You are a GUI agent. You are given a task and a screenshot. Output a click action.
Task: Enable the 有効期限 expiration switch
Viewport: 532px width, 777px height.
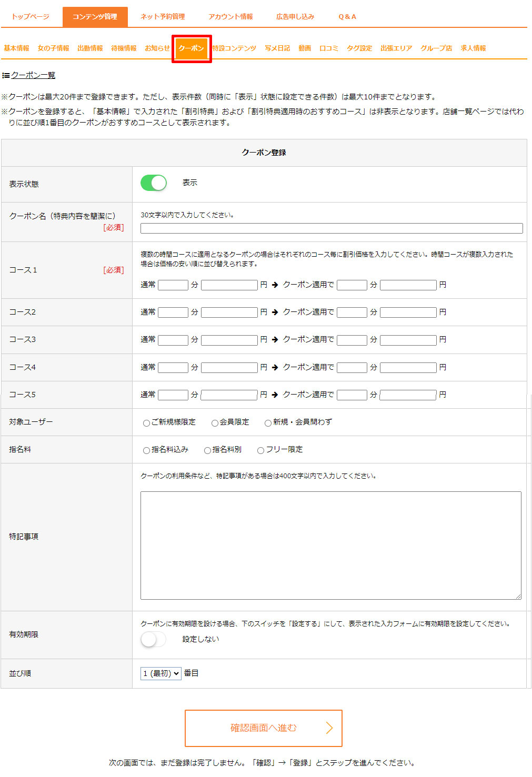coord(153,639)
